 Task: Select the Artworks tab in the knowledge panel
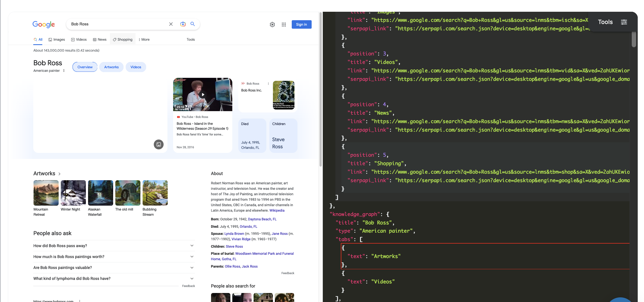[111, 67]
